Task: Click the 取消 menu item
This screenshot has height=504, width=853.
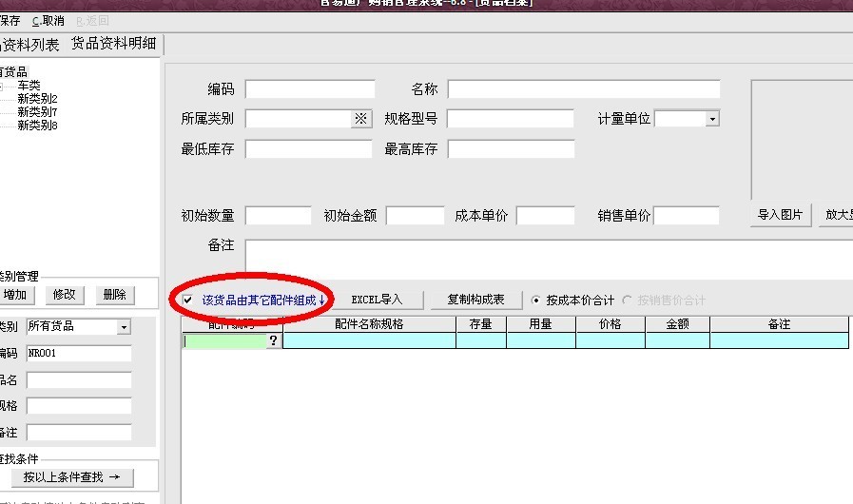Action: coord(48,21)
